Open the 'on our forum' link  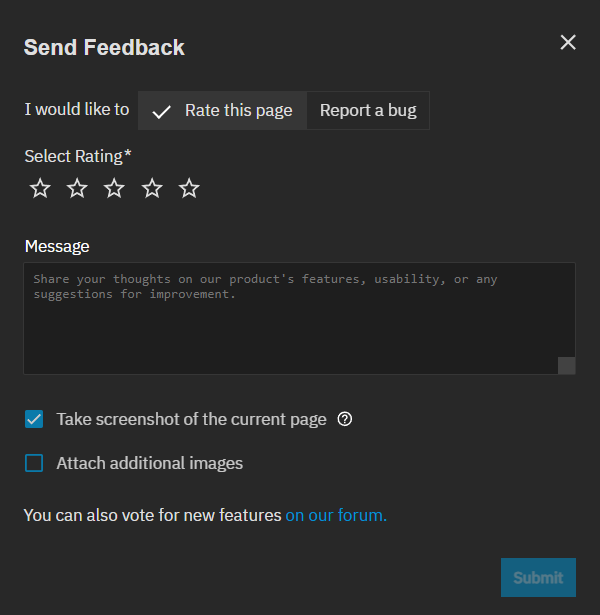336,516
